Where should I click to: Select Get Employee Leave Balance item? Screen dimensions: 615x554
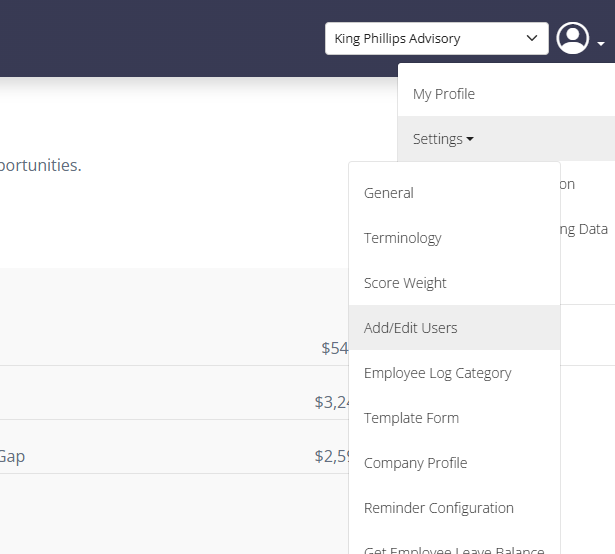pos(454,550)
